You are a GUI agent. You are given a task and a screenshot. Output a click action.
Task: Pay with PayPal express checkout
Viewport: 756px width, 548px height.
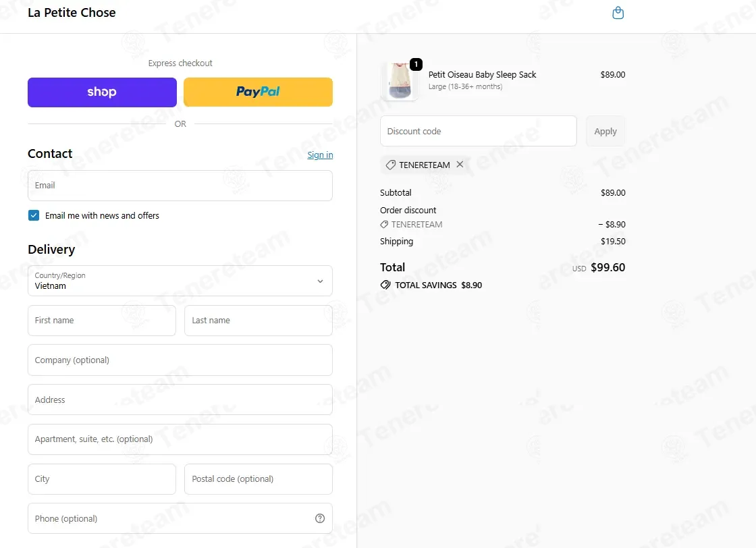click(258, 92)
